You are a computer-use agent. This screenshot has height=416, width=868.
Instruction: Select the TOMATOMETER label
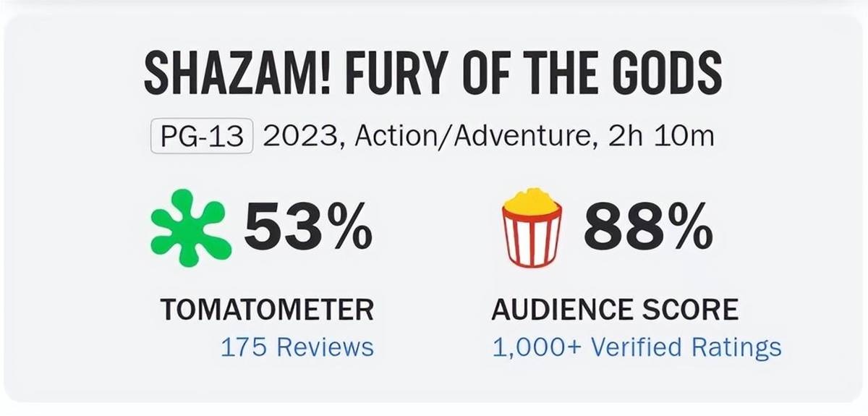click(x=268, y=310)
